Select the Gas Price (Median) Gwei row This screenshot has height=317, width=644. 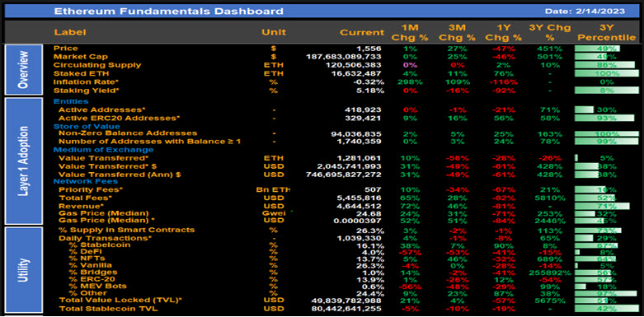point(322,213)
